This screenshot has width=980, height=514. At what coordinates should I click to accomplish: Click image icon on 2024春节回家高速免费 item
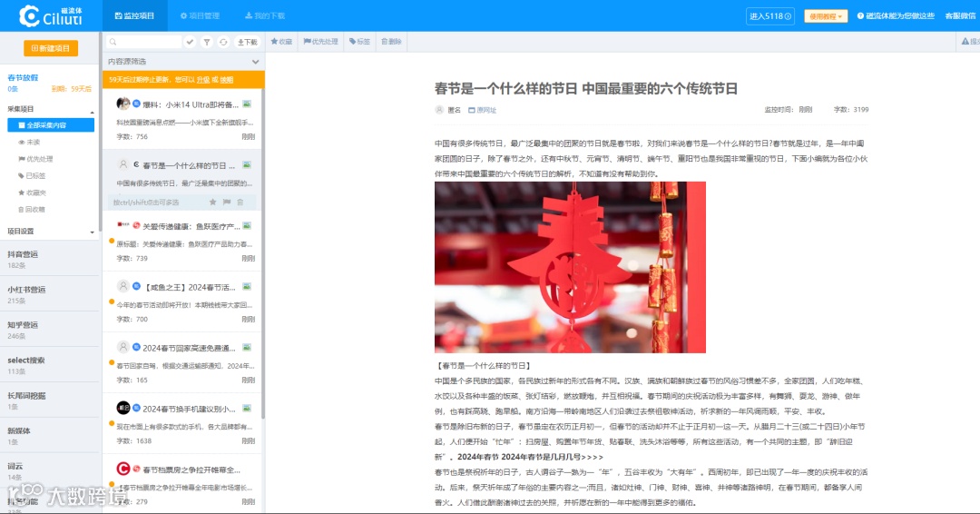[x=247, y=348]
